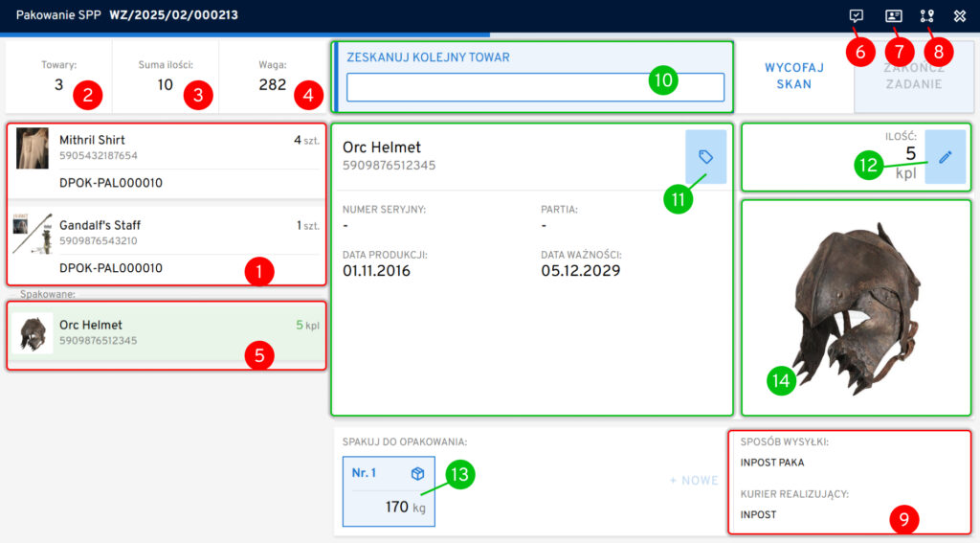Click the Wycofaj Skan button

coord(788,77)
